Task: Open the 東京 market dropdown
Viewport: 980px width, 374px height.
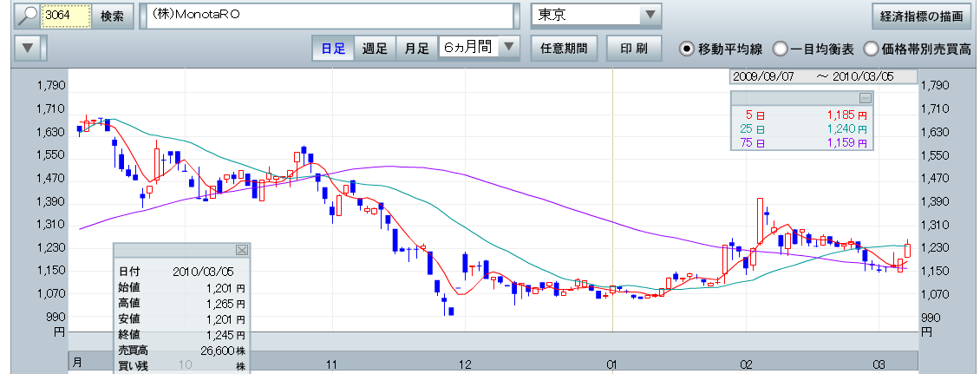Action: pyautogui.click(x=650, y=16)
